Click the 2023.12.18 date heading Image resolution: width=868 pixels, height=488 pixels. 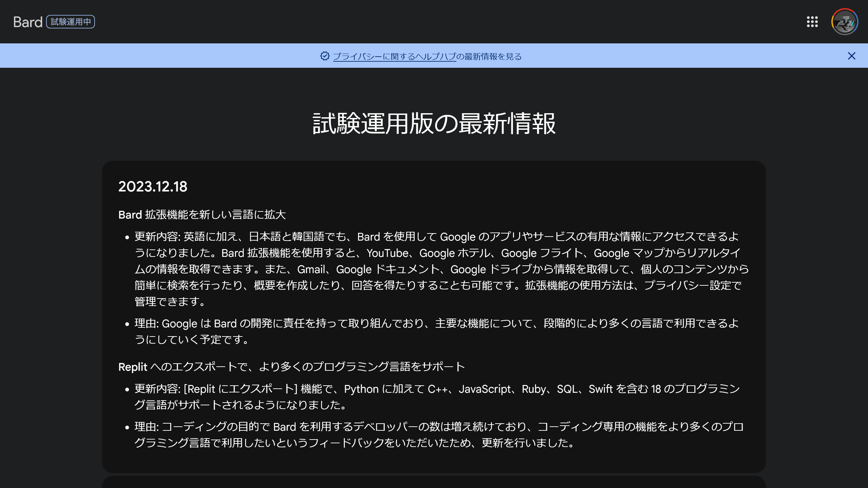(153, 186)
